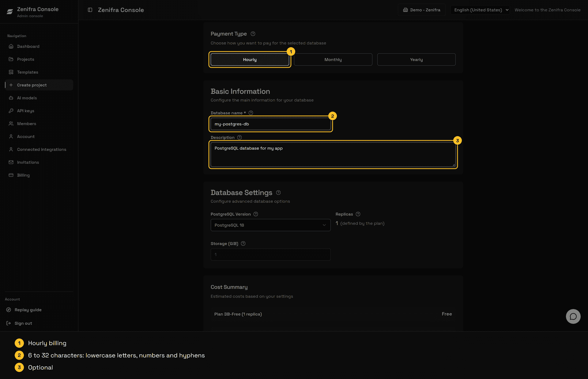The width and height of the screenshot is (588, 379).
Task: Select Hourly payment type
Action: [250, 59]
